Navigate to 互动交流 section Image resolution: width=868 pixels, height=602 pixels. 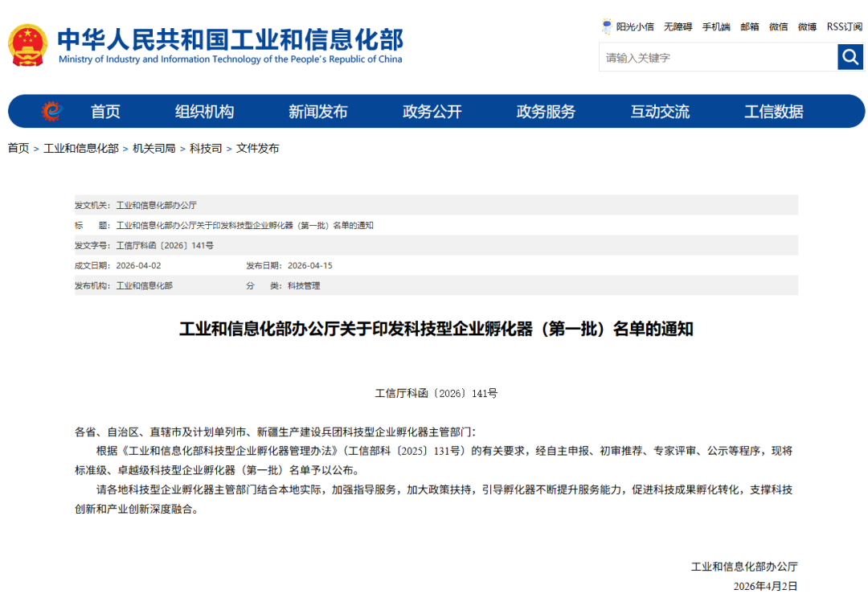660,112
